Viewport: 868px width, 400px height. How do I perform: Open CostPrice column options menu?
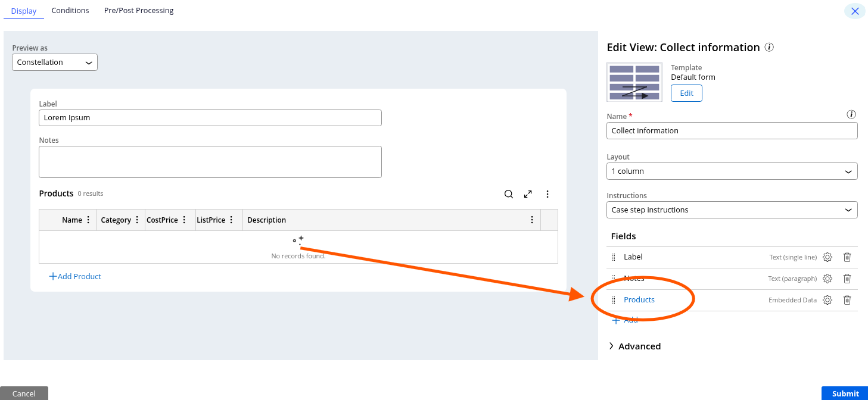pyautogui.click(x=185, y=220)
